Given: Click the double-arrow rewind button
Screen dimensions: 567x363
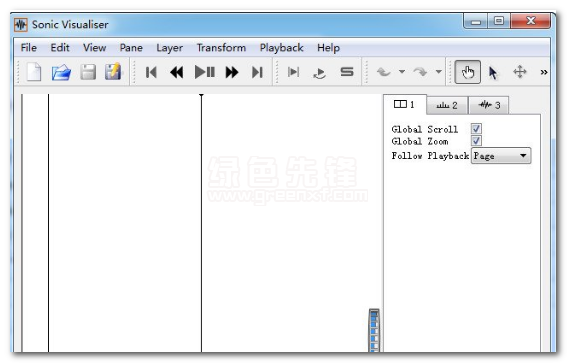Looking at the screenshot, I should pyautogui.click(x=177, y=72).
